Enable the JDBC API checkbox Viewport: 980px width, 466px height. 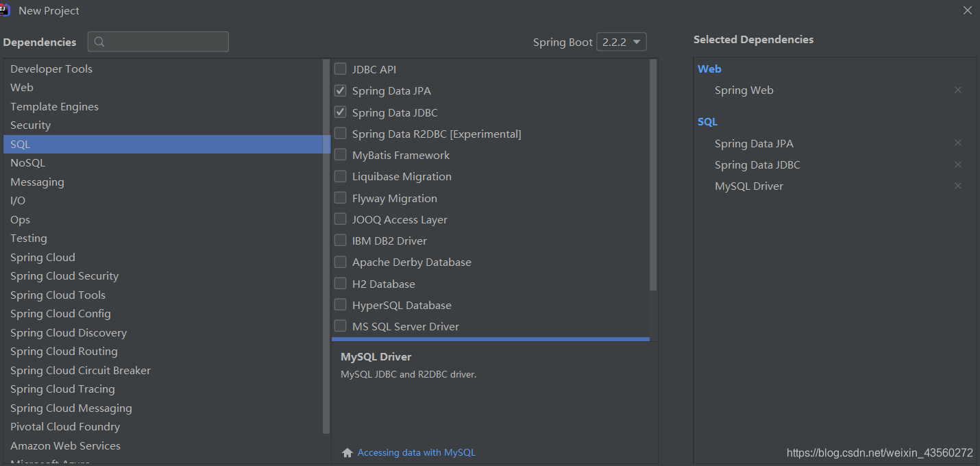pyautogui.click(x=340, y=69)
